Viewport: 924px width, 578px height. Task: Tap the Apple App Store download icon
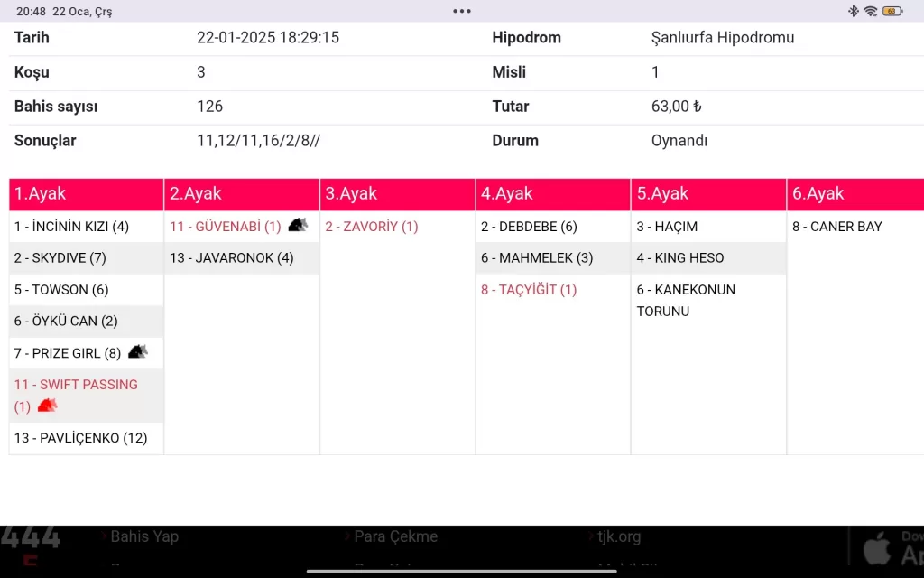[x=876, y=547]
